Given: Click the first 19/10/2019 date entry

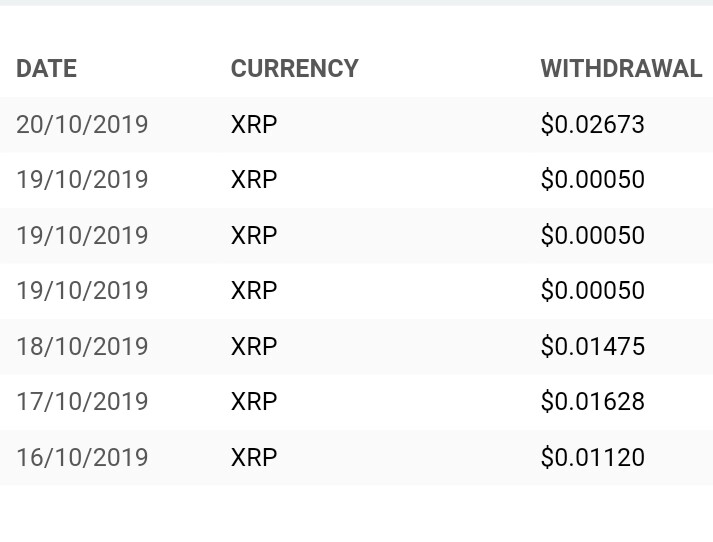Looking at the screenshot, I should pyautogui.click(x=82, y=180).
